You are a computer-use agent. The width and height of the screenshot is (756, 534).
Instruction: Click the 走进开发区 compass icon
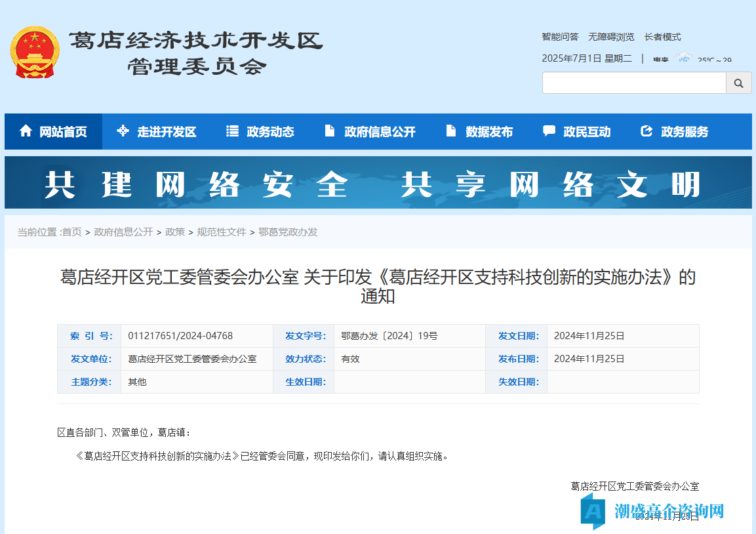click(123, 131)
